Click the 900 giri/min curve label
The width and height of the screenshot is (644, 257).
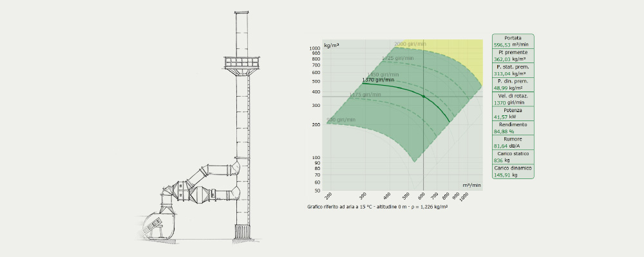[x=341, y=120]
